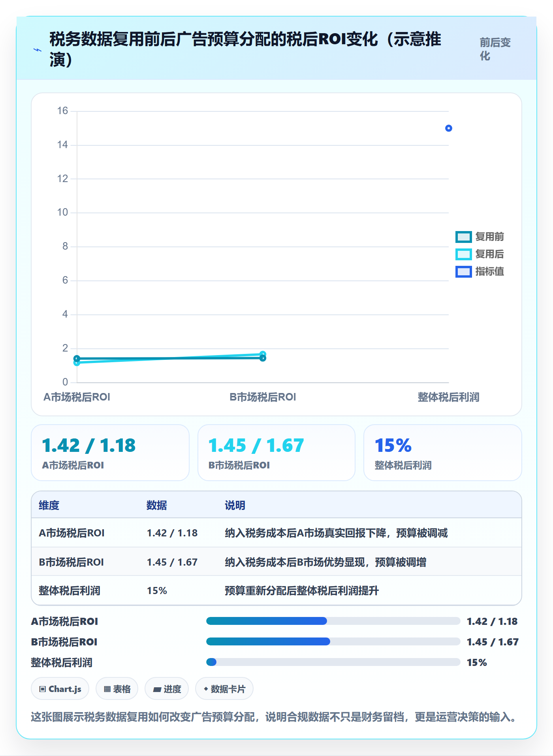Click the 维度 table column header

click(x=49, y=505)
